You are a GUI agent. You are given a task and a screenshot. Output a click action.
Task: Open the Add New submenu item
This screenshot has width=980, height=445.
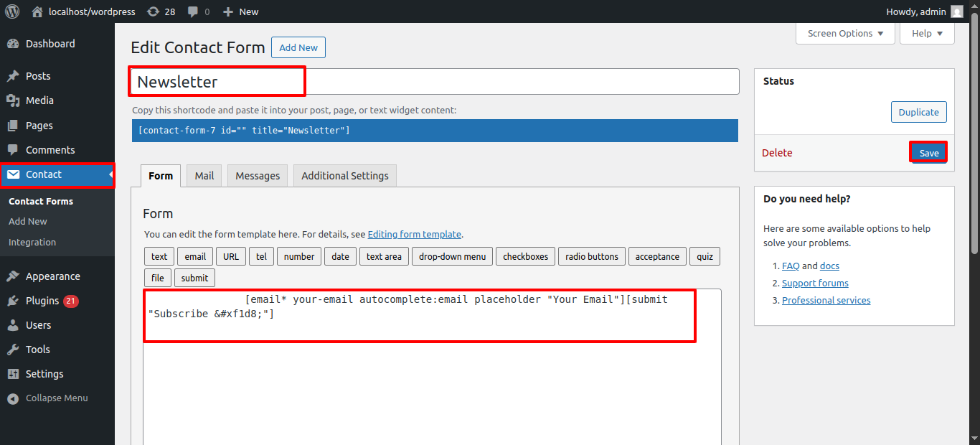[x=28, y=222]
